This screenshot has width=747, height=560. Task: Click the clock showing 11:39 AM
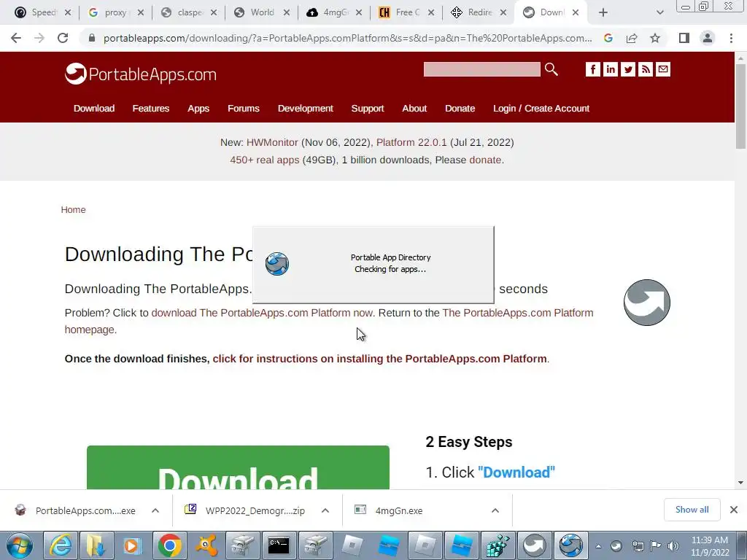(710, 546)
